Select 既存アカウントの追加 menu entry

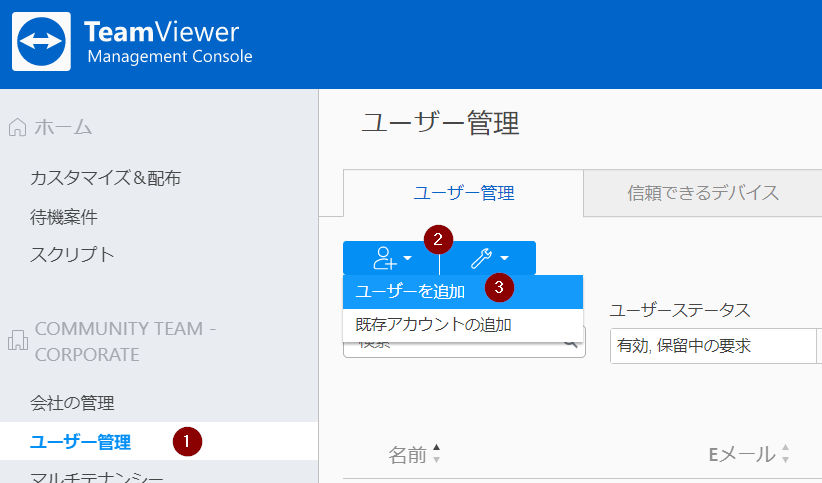click(463, 325)
